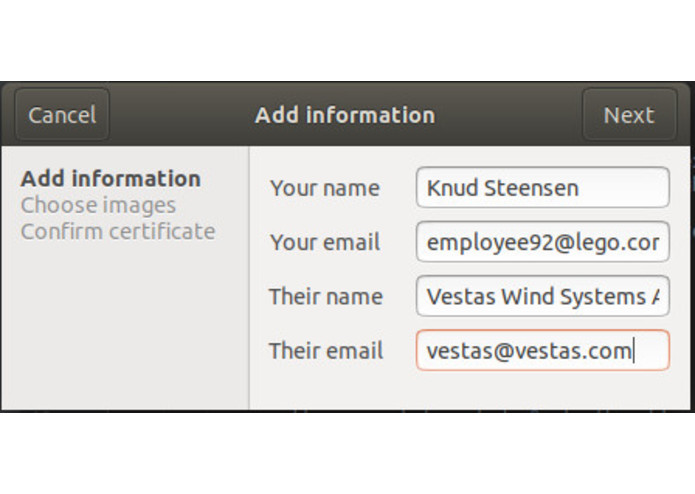
Task: Click the Their email field with vestas@vestas.com
Action: pyautogui.click(x=543, y=350)
